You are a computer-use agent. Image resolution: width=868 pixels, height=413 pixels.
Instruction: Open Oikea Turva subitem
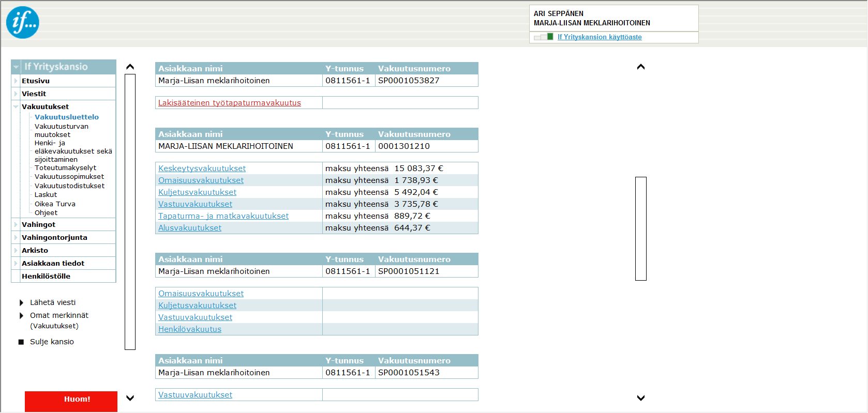point(55,204)
